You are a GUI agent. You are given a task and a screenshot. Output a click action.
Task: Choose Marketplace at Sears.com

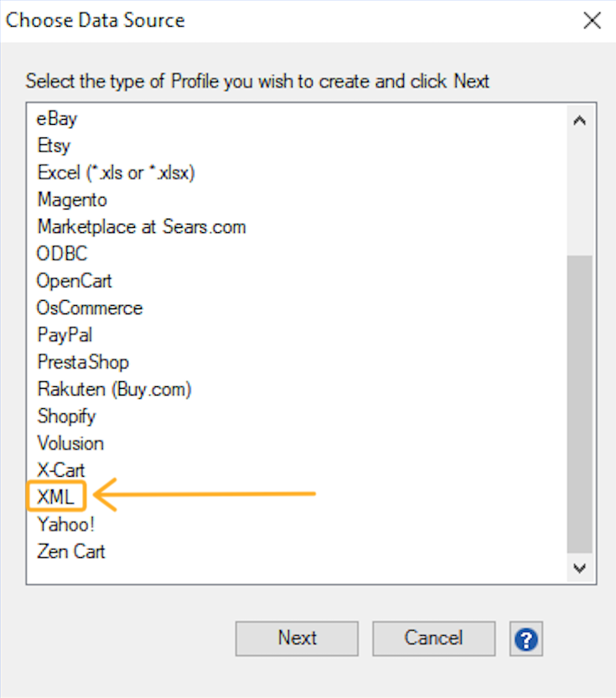[x=142, y=227]
